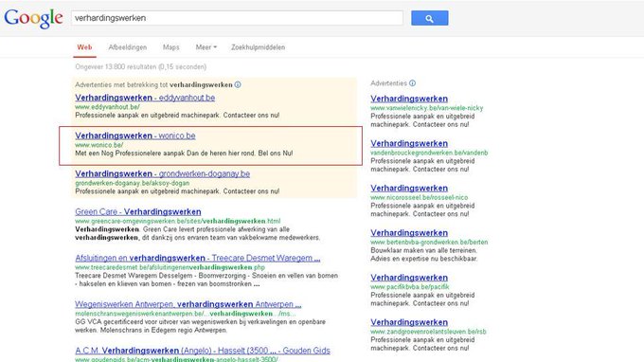Image resolution: width=644 pixels, height=362 pixels.
Task: Click green URL 'www.wonico.be/'
Action: coord(99,145)
